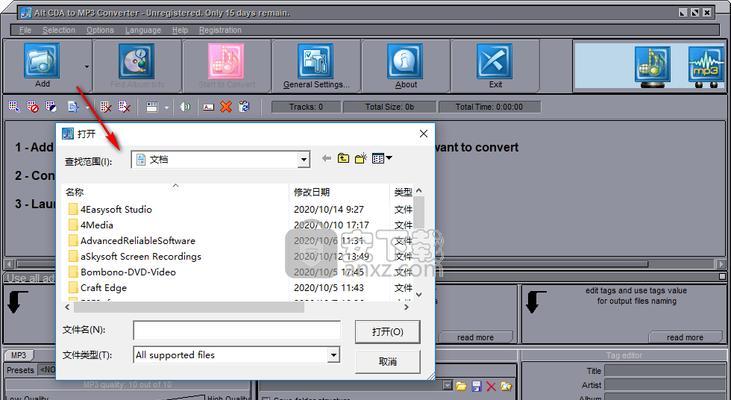Click the deselect tracks icon with red circle

[32, 107]
